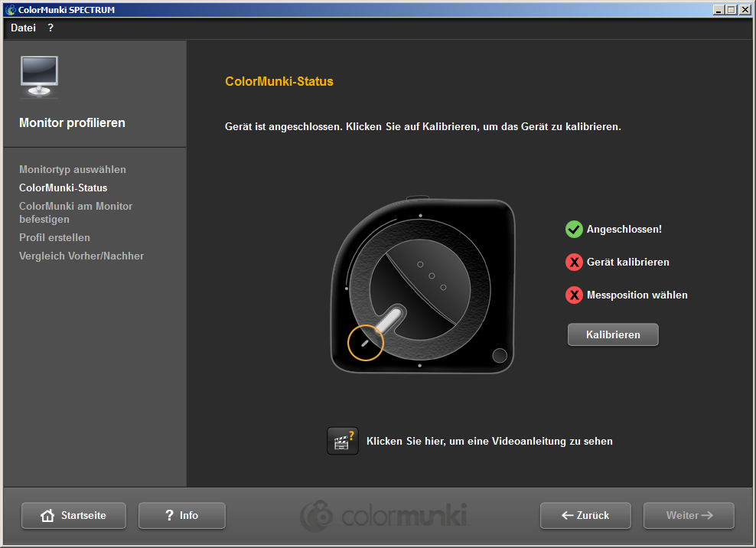Click red X icon beside Gerät kalibrieren
Screen dimensions: 756x548
click(574, 262)
